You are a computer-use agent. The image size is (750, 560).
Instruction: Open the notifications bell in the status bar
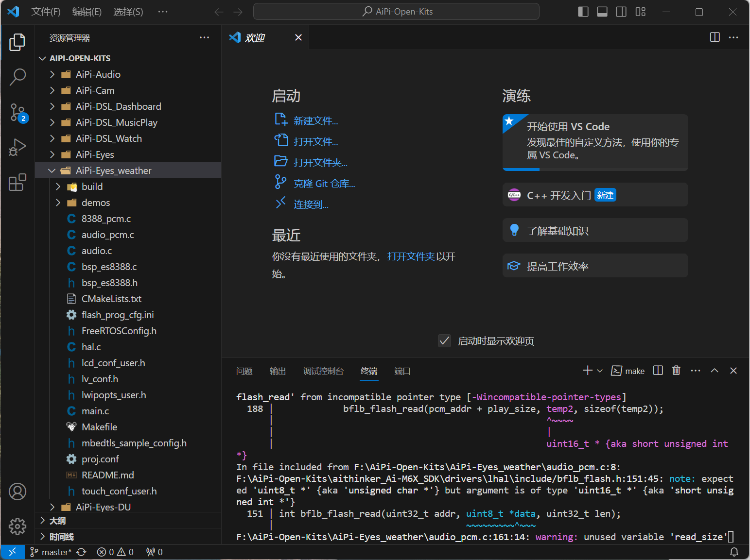(734, 552)
